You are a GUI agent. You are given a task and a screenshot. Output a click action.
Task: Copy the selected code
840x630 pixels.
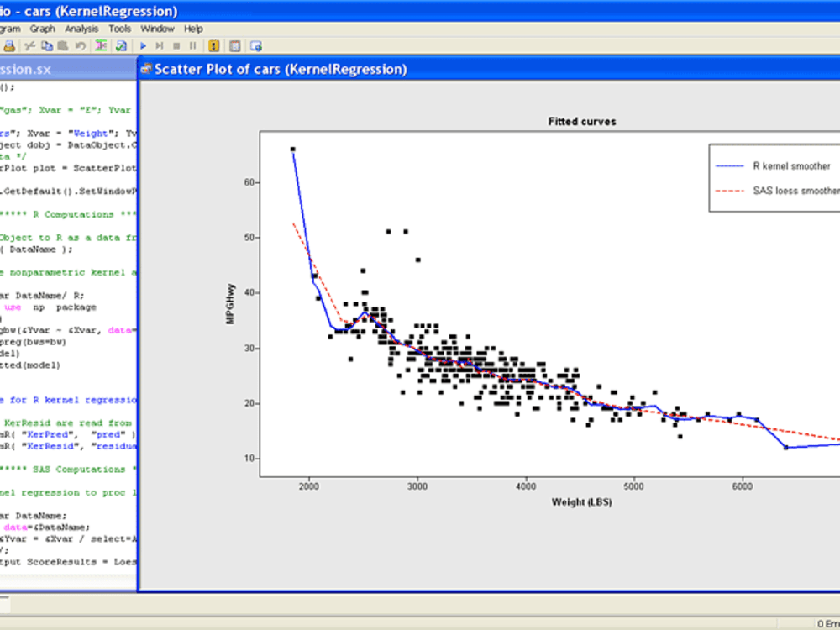[47, 45]
